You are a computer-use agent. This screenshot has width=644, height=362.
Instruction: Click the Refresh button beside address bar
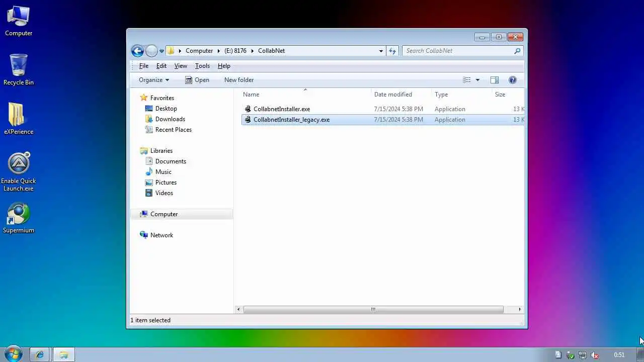pyautogui.click(x=392, y=51)
